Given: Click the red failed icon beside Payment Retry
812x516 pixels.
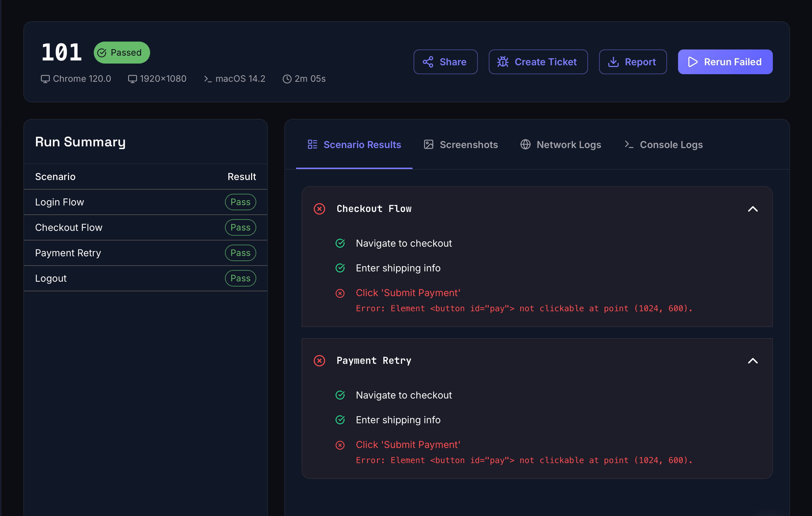Looking at the screenshot, I should (319, 361).
